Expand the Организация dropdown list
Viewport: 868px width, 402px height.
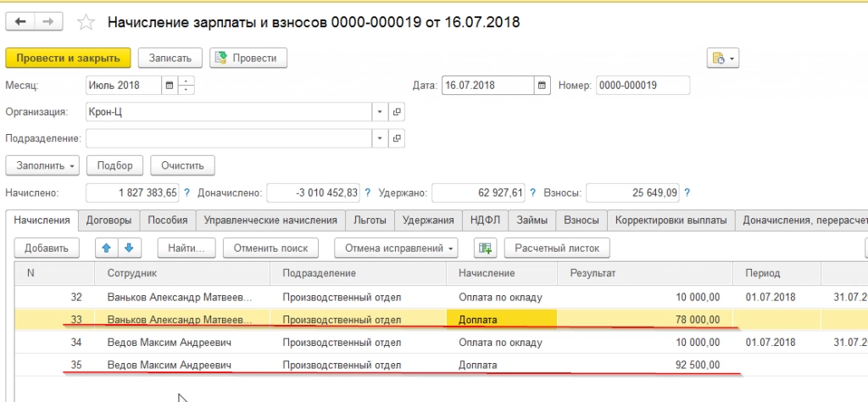click(380, 112)
